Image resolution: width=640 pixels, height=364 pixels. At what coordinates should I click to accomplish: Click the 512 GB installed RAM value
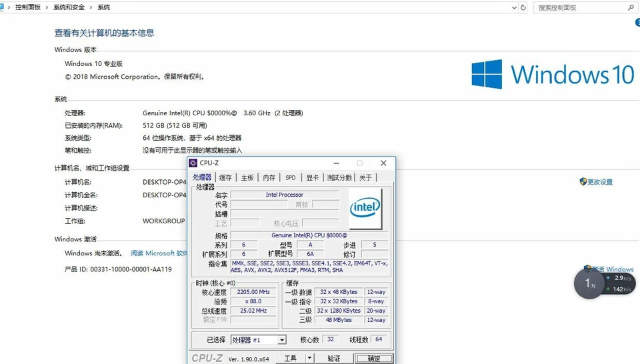click(x=175, y=125)
